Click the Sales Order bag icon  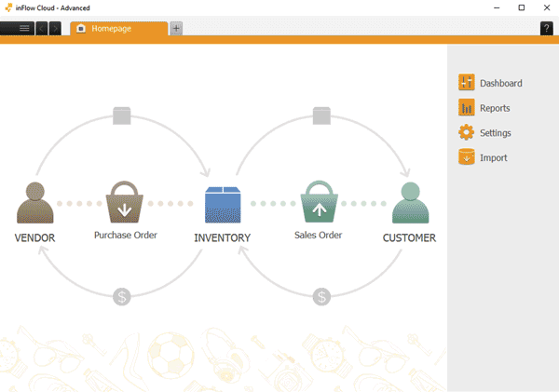click(x=318, y=202)
